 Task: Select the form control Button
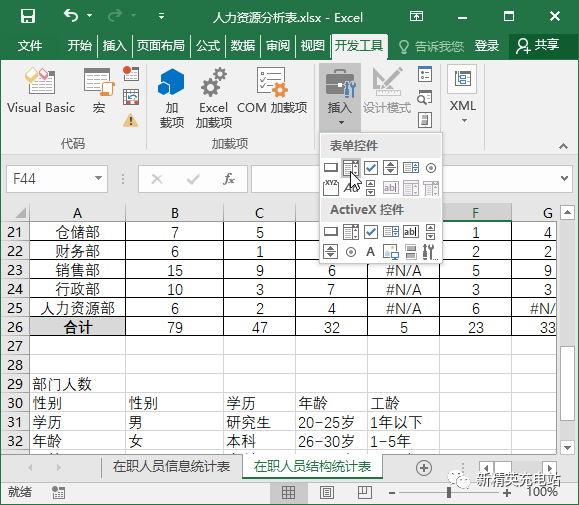point(331,168)
